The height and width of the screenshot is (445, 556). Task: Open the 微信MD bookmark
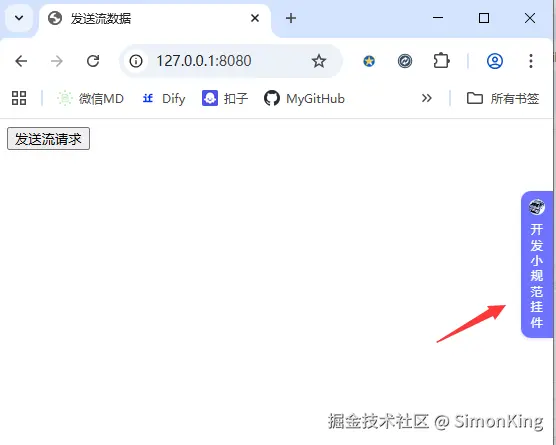(90, 98)
